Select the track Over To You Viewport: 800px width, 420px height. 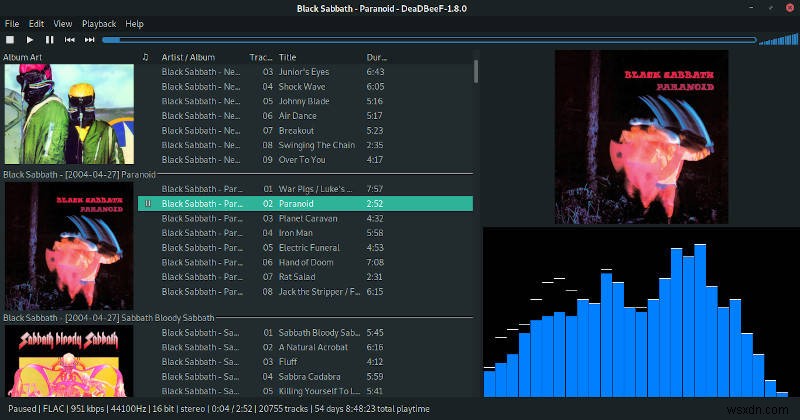tap(305, 160)
